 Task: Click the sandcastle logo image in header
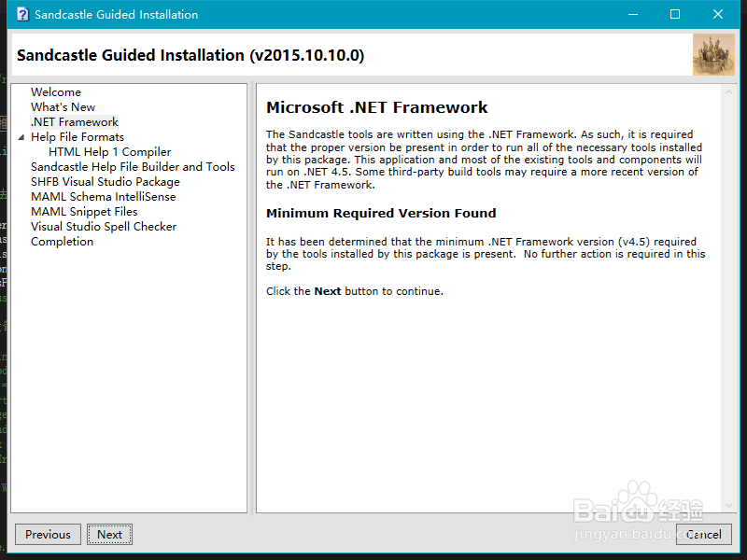[713, 55]
